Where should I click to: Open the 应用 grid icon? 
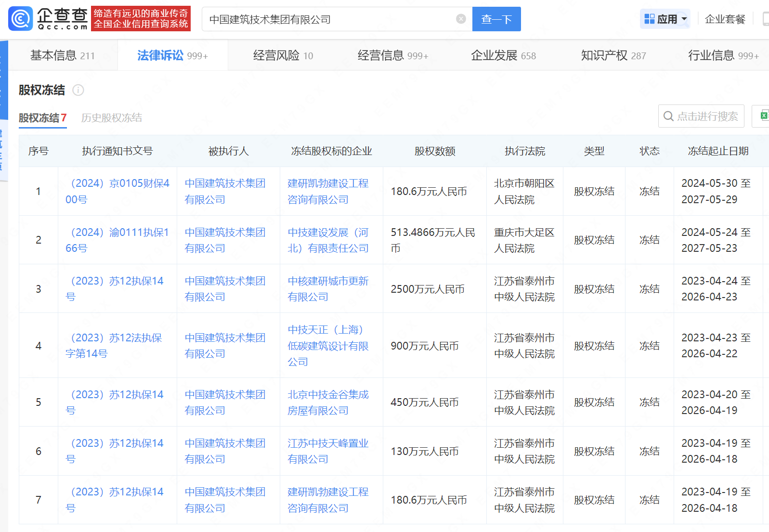pyautogui.click(x=649, y=19)
